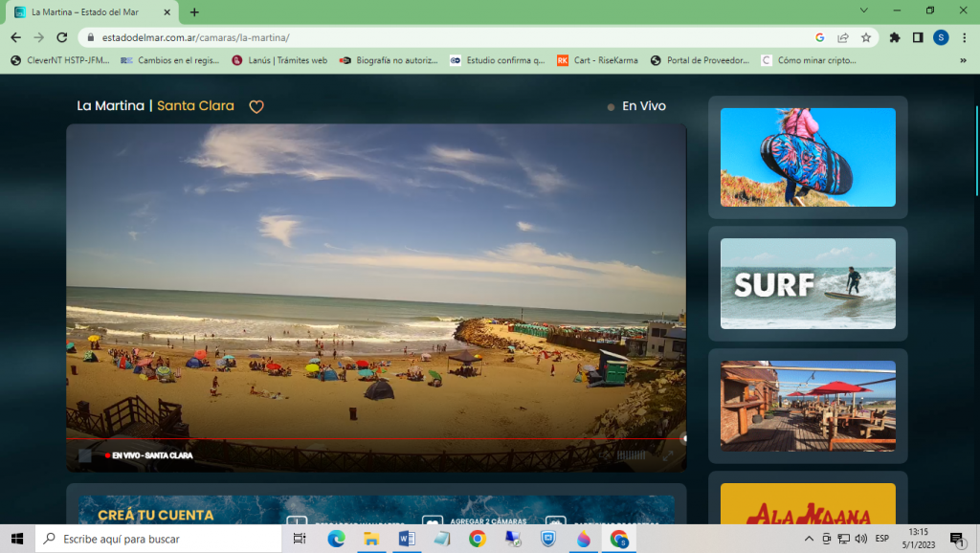Click the AGREGAR 2 CÁMARAS item
This screenshot has width=980, height=553.
(x=488, y=521)
